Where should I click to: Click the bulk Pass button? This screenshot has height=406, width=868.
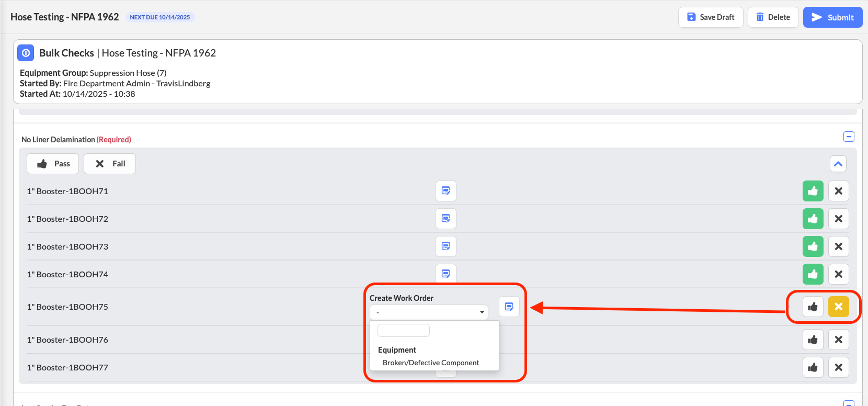coord(53,164)
